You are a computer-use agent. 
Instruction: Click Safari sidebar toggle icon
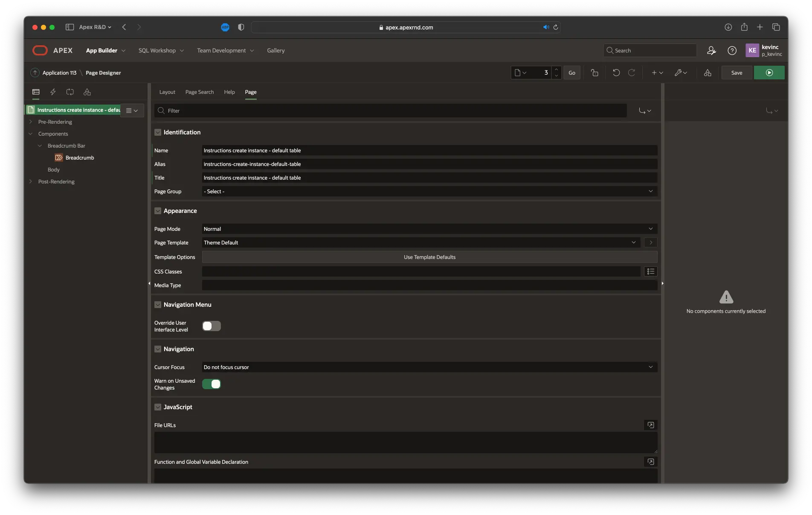tap(70, 27)
